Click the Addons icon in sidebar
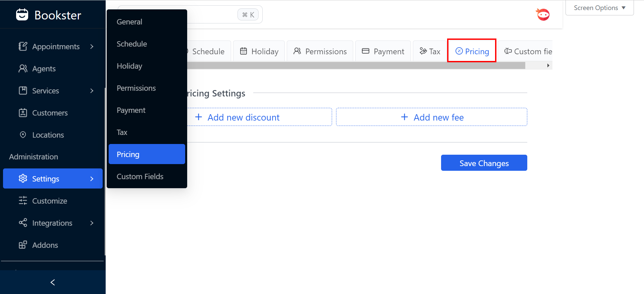Screen dimensions: 644x294 23,245
